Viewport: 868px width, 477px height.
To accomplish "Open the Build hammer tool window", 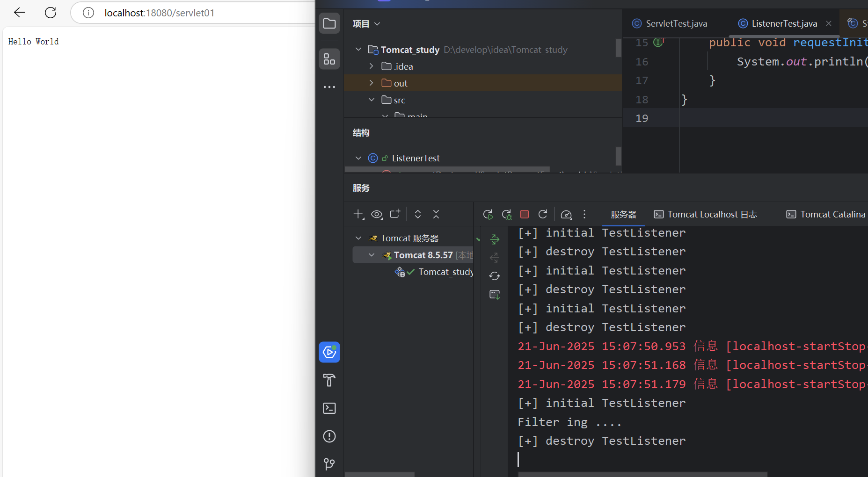I will 329,380.
